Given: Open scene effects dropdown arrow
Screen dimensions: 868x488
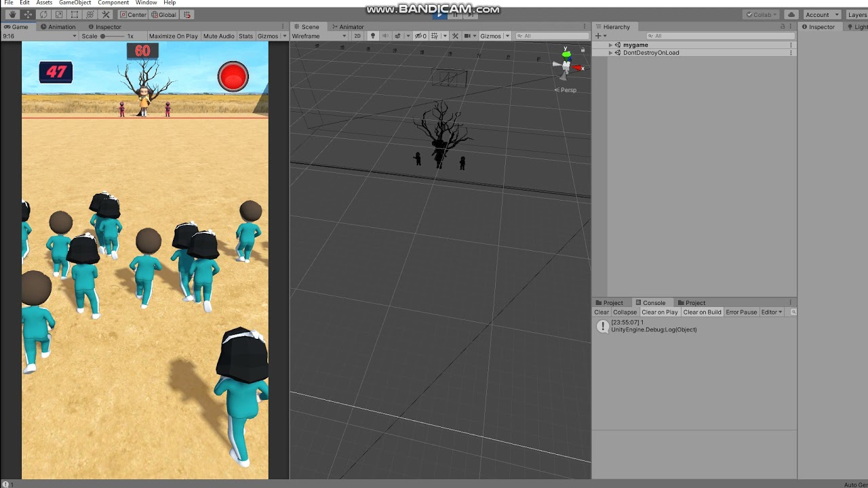Looking at the screenshot, I should click(x=407, y=36).
